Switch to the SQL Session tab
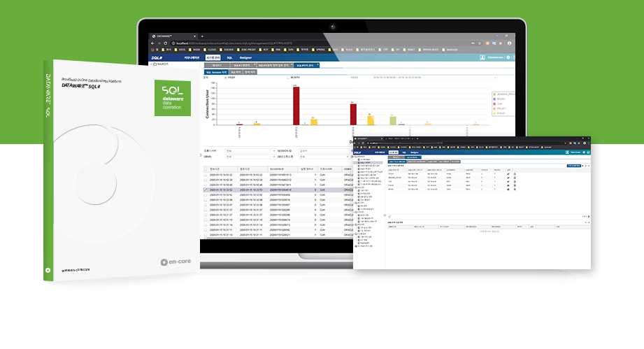The width and height of the screenshot is (644, 349). 217,71
